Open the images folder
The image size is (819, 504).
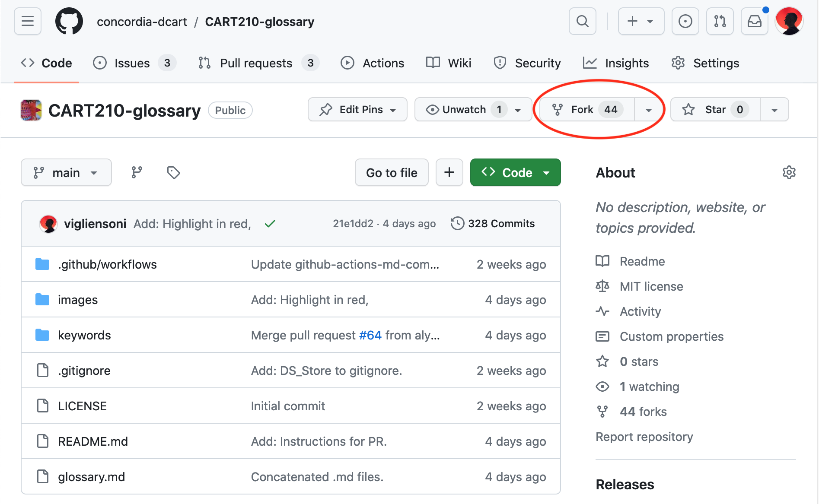(78, 300)
